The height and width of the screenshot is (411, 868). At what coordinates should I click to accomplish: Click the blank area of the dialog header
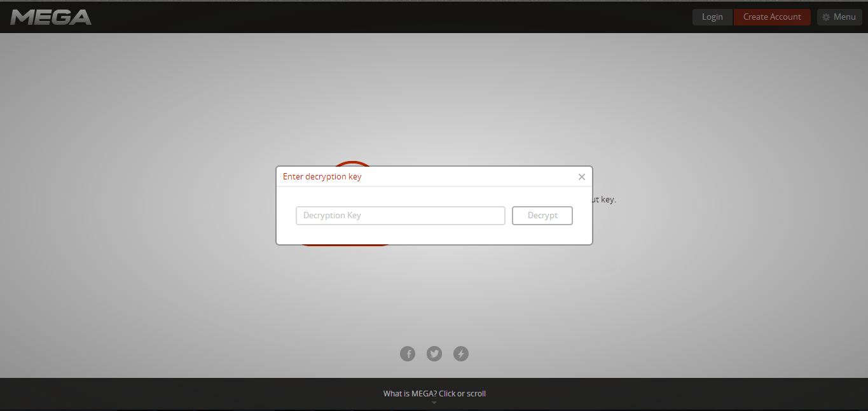[x=471, y=177]
